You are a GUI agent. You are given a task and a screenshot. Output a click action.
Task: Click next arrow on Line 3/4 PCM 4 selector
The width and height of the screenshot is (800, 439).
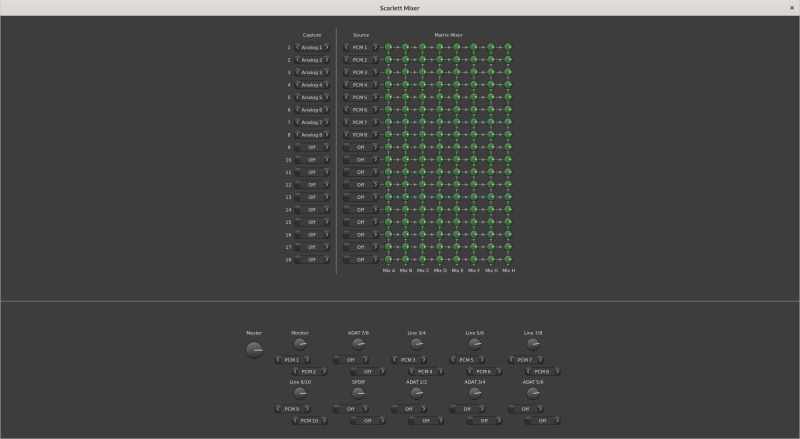pos(440,372)
